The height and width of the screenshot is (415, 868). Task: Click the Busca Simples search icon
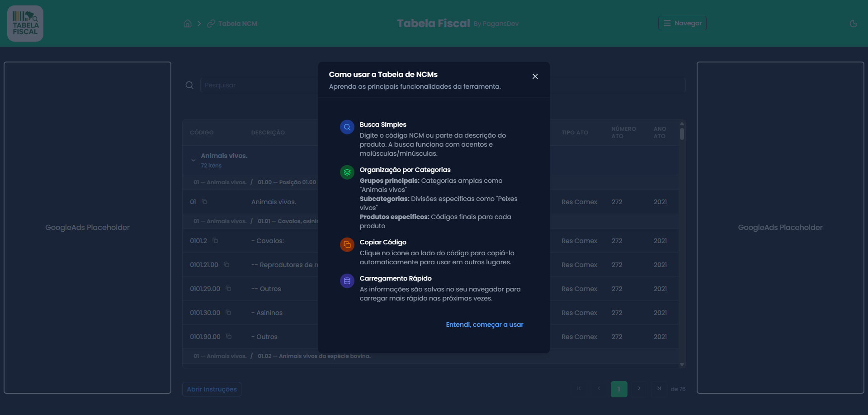(347, 127)
